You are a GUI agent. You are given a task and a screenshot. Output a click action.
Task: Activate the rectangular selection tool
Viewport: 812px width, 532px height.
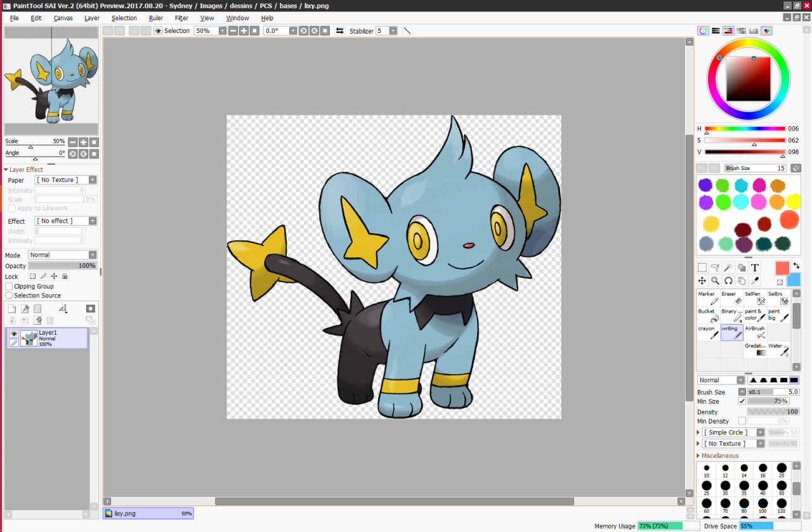(702, 268)
